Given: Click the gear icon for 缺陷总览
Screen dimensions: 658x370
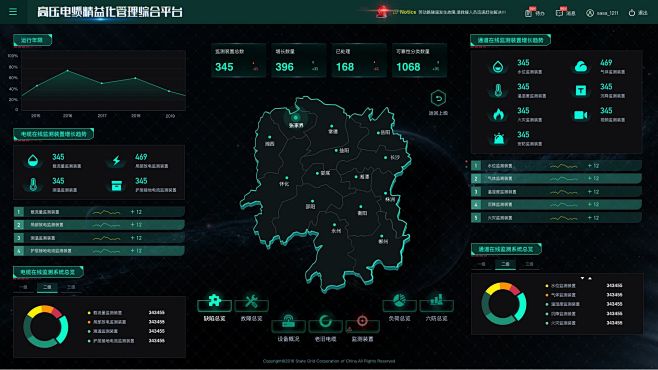Looking at the screenshot, I should click(x=214, y=301).
